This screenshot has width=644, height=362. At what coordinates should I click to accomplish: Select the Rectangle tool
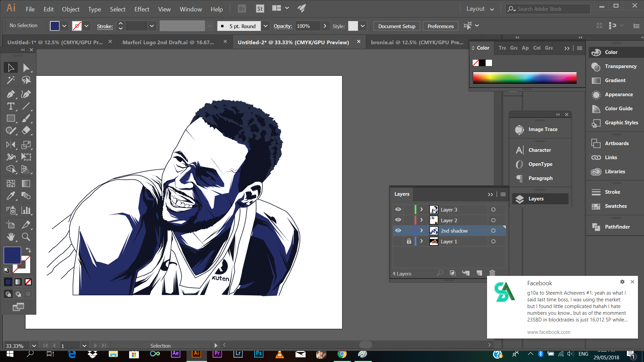click(11, 118)
